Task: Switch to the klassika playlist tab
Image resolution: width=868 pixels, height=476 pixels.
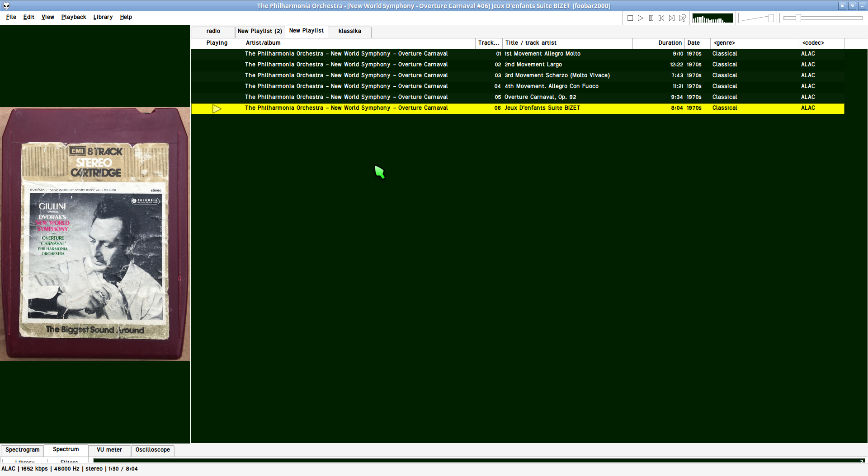Action: tap(350, 32)
